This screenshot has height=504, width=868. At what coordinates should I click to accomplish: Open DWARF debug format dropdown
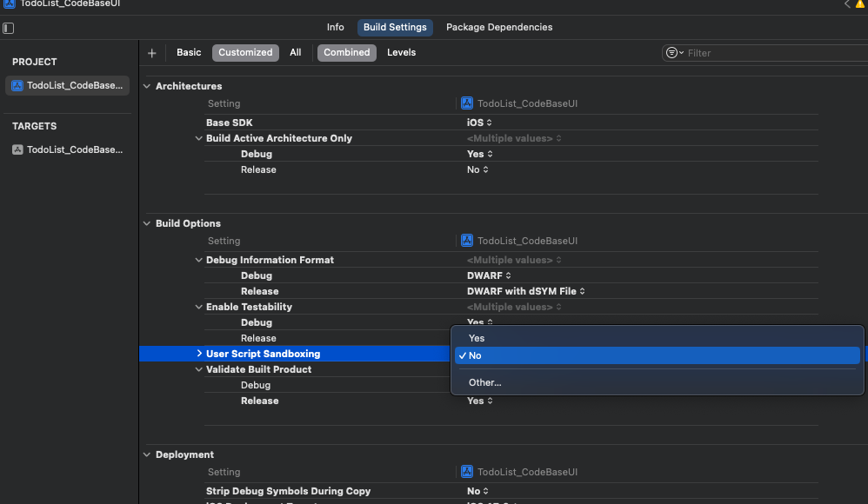coord(489,275)
